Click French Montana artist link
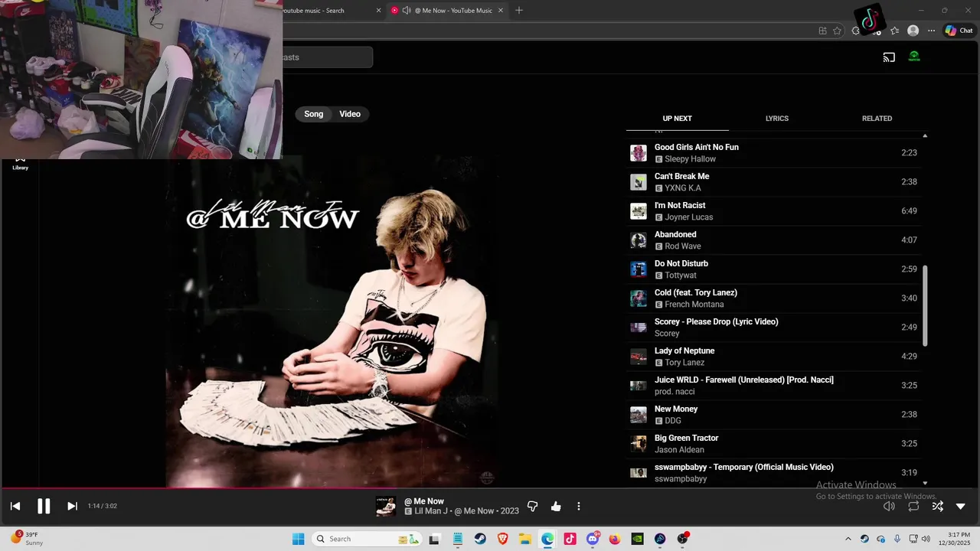The height and width of the screenshot is (551, 980). pos(694,305)
